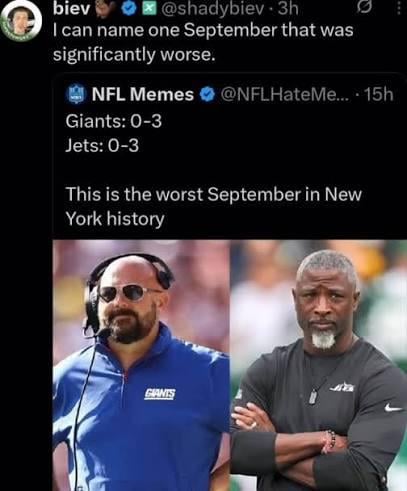This screenshot has height=491, width=407.
Task: Open biev's profile avatar
Action: pyautogui.click(x=21, y=21)
